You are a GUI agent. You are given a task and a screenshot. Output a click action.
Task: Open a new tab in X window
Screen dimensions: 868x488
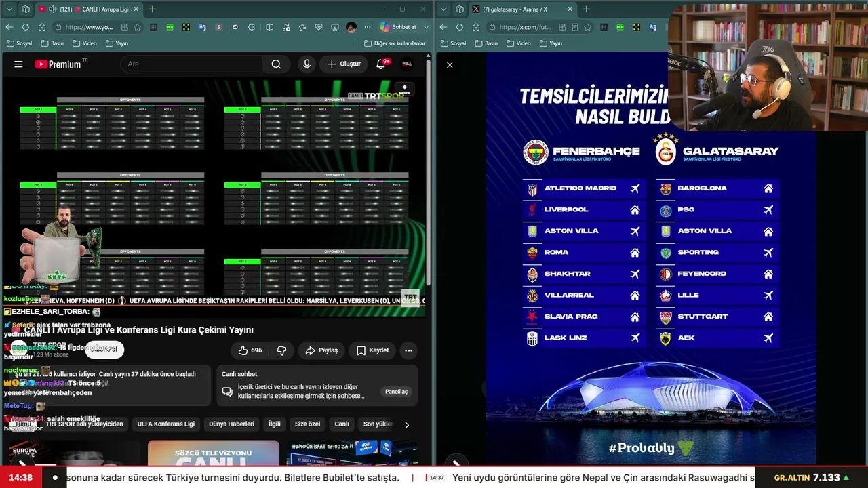point(586,9)
